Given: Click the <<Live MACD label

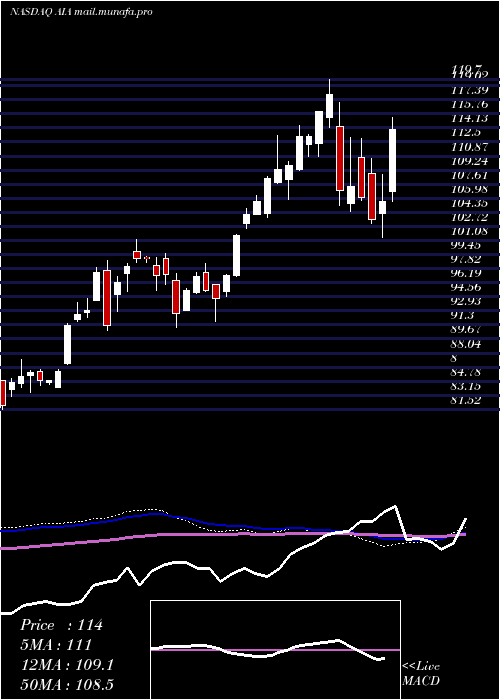Looking at the screenshot, I should pyautogui.click(x=421, y=674).
